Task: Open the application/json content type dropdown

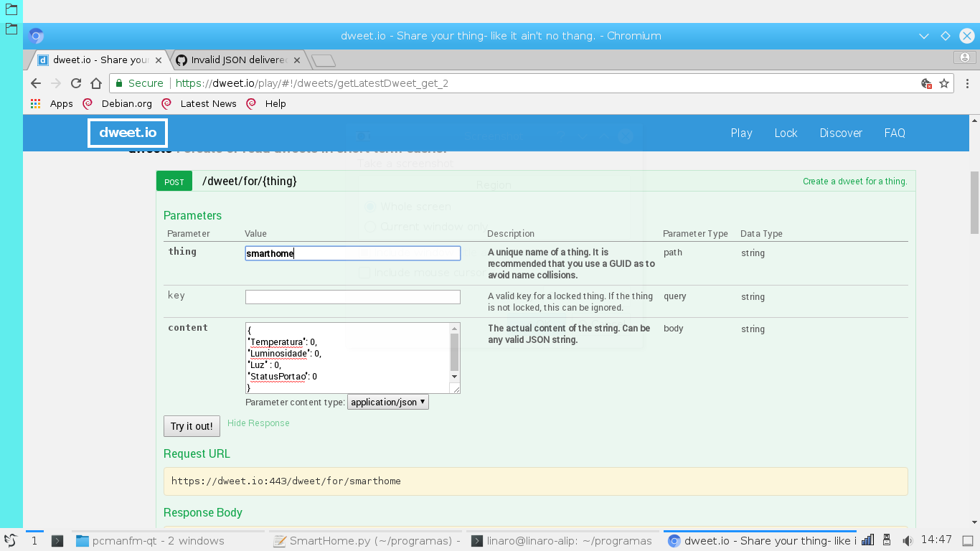Action: pos(388,402)
